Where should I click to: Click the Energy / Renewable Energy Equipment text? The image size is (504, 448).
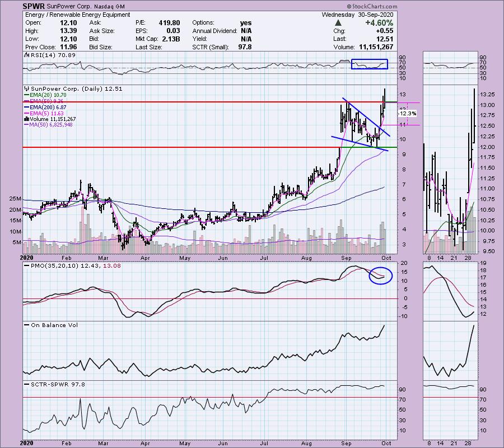(x=76, y=15)
